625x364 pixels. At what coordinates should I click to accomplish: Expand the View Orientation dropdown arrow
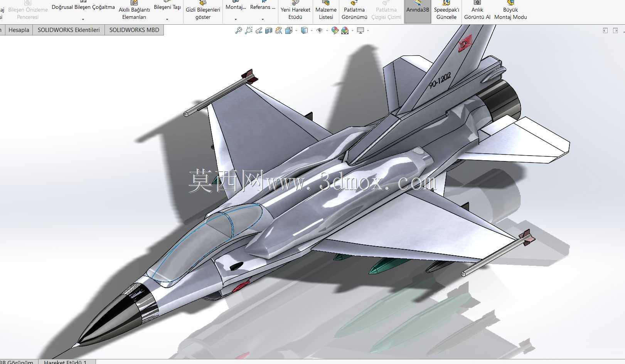[x=296, y=30]
